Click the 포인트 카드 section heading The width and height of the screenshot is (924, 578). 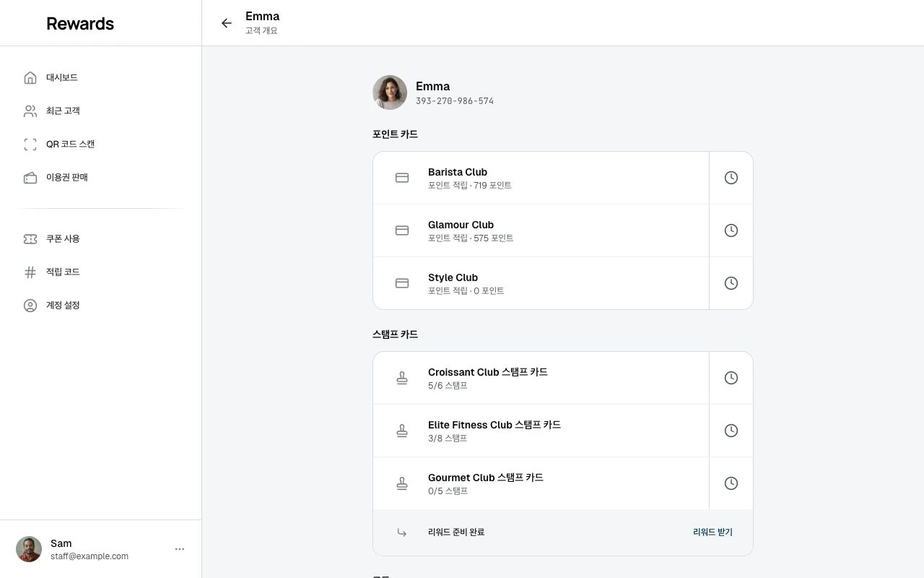pyautogui.click(x=395, y=134)
